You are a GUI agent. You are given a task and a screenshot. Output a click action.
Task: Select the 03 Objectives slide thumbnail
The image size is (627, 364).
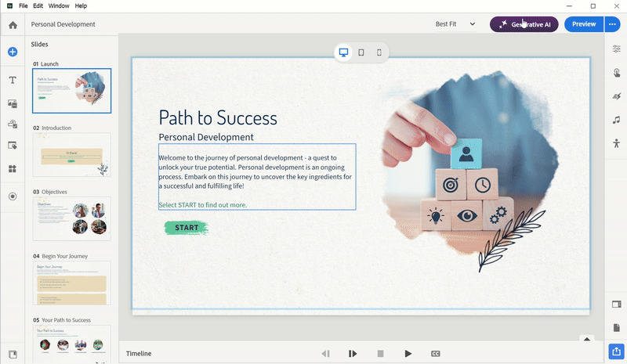click(x=71, y=218)
